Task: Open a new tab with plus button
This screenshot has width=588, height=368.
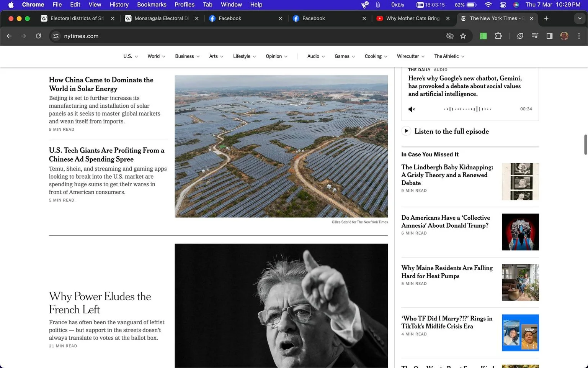Action: tap(546, 18)
